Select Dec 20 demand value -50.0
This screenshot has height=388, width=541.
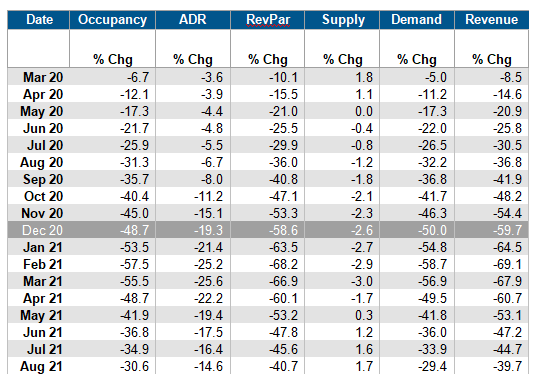pyautogui.click(x=432, y=230)
